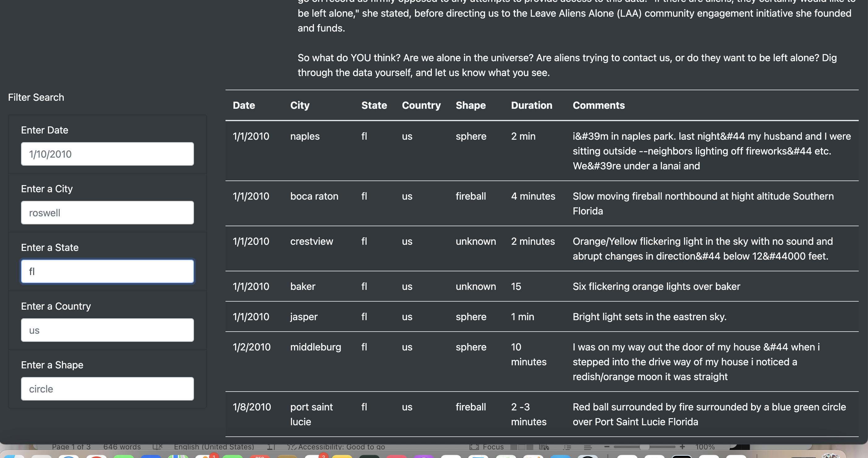Select the 'middleburg' city cell

pos(316,347)
